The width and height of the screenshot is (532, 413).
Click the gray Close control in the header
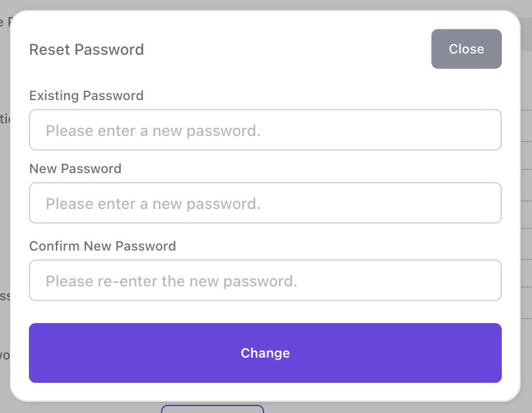tap(466, 48)
